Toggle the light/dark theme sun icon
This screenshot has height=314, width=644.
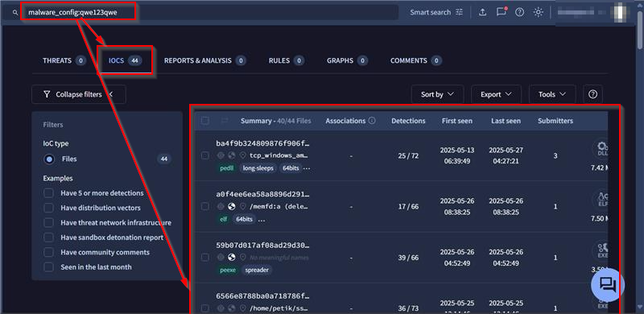(x=538, y=12)
